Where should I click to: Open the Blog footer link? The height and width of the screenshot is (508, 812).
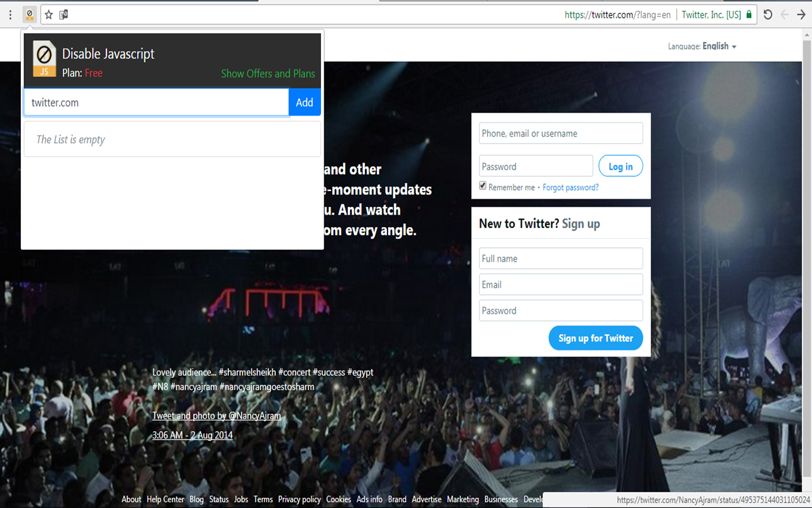coord(197,500)
